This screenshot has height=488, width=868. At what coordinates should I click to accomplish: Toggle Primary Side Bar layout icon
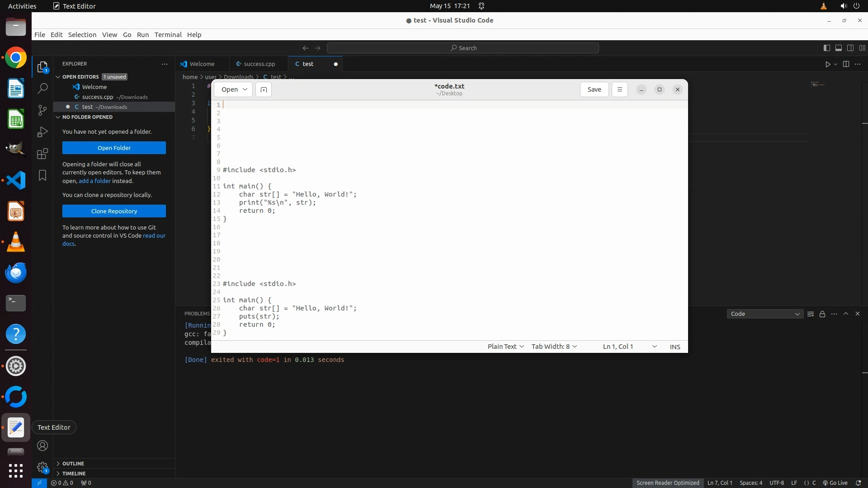coord(827,48)
